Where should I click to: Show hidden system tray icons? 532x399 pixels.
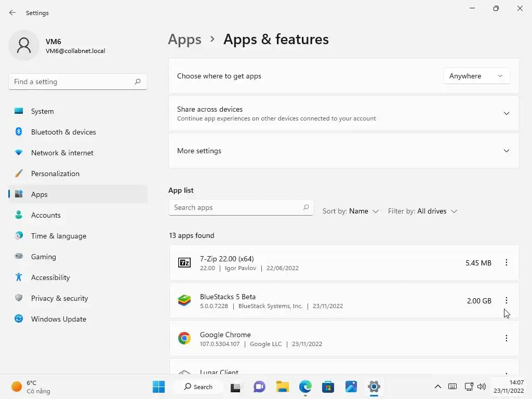click(438, 387)
